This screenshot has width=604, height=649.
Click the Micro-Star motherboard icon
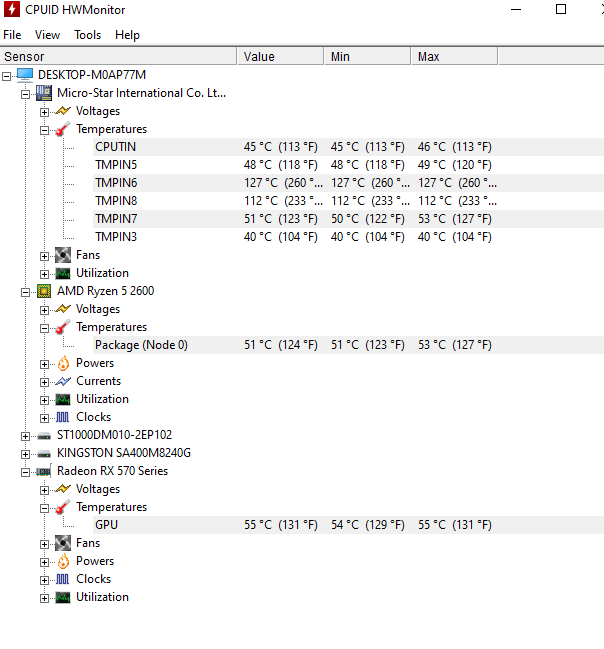(44, 93)
